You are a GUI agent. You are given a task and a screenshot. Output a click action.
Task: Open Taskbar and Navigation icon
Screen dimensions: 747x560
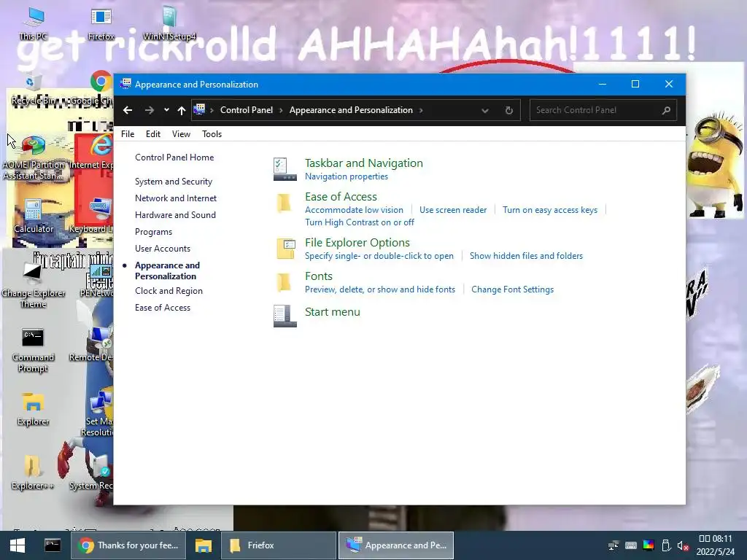285,169
